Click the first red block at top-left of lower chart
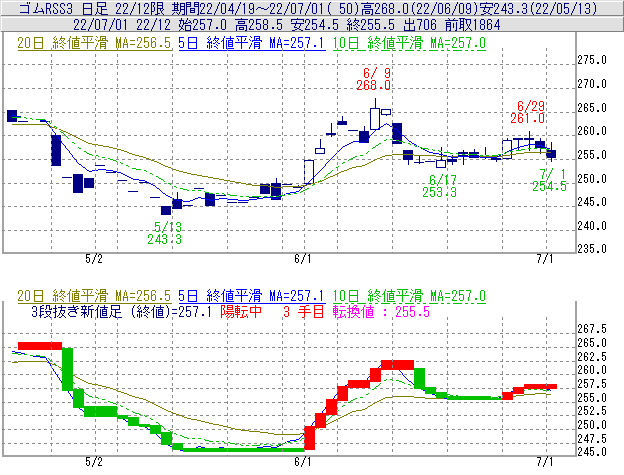The height and width of the screenshot is (475, 624). (40, 346)
